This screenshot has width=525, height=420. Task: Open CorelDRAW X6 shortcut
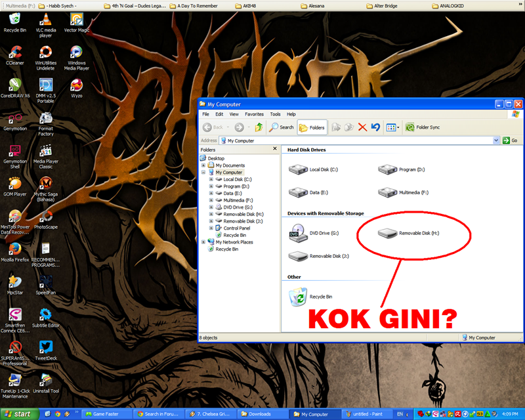14,88
